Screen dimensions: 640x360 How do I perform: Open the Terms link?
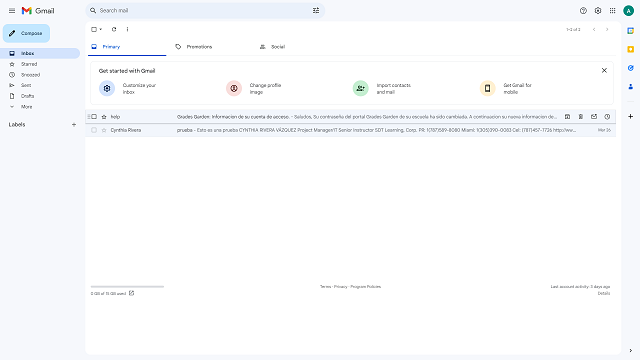pos(325,287)
